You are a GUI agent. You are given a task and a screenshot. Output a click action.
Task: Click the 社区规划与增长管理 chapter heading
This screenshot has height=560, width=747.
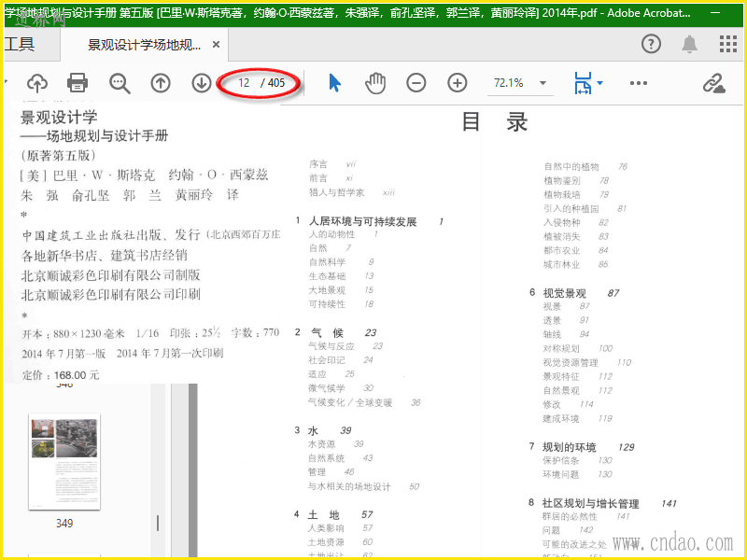click(590, 503)
